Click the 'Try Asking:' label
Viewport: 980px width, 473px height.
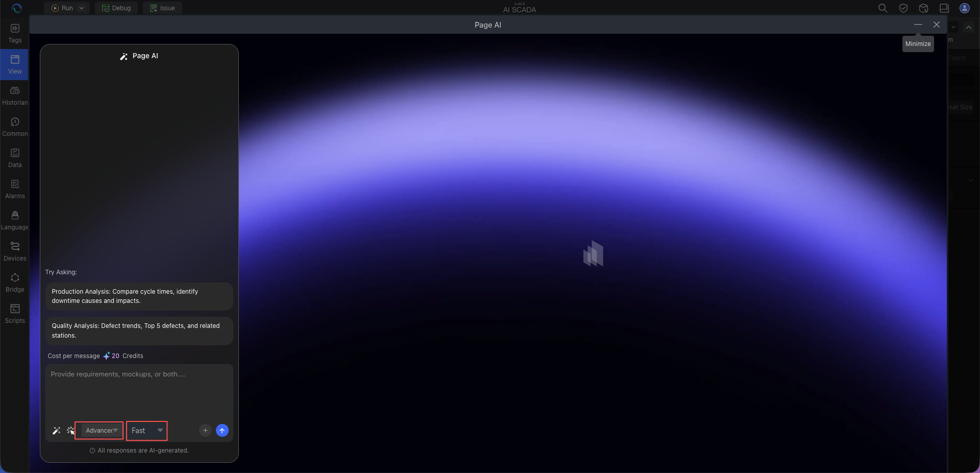[x=61, y=272]
